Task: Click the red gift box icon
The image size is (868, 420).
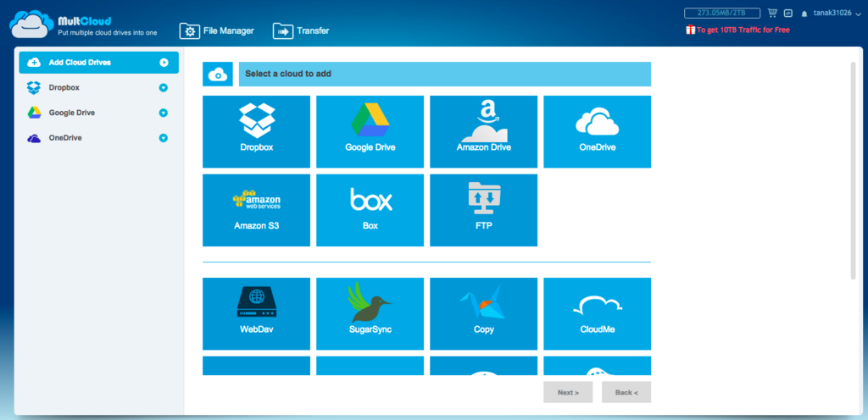Action: (690, 30)
